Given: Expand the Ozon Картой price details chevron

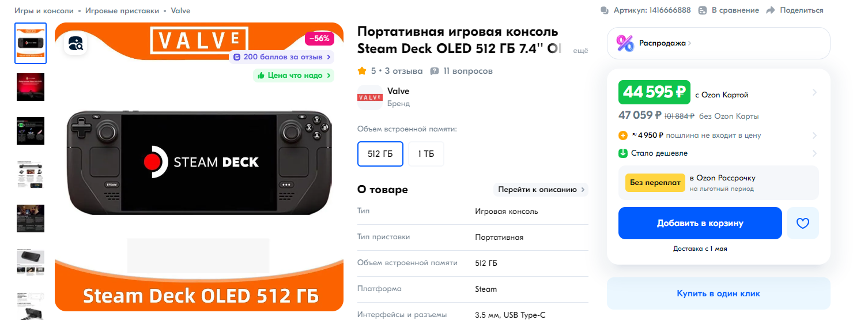Looking at the screenshot, I should point(814,92).
